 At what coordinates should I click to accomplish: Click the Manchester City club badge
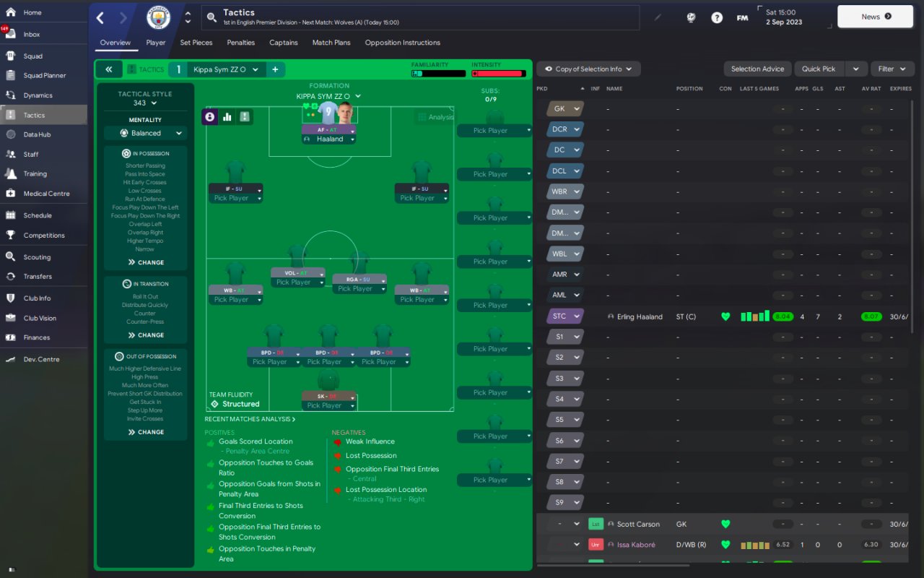(x=159, y=17)
